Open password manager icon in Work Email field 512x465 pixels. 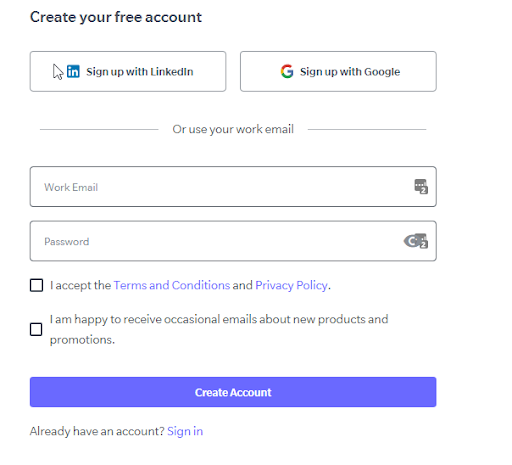click(421, 186)
